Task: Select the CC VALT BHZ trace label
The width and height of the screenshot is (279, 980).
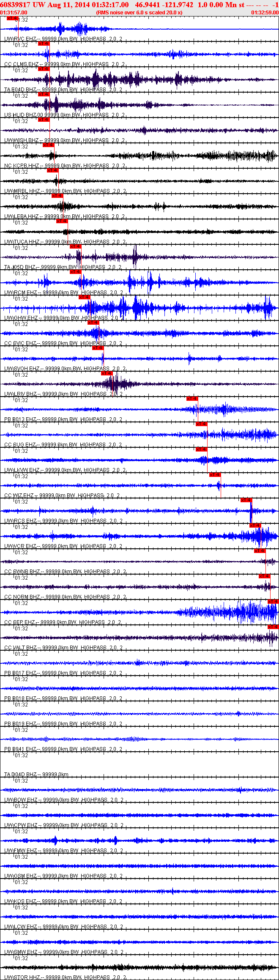Action: point(64,648)
